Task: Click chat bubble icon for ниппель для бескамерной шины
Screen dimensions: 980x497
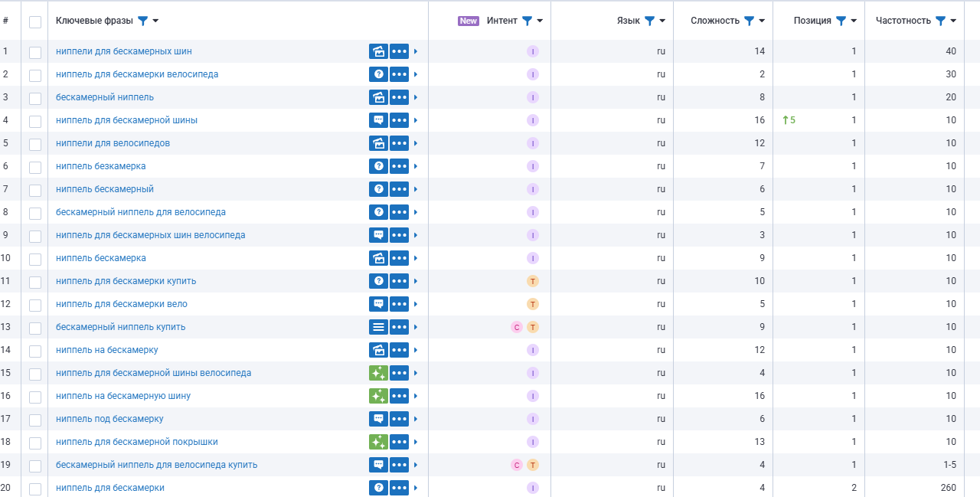Action: [x=378, y=120]
